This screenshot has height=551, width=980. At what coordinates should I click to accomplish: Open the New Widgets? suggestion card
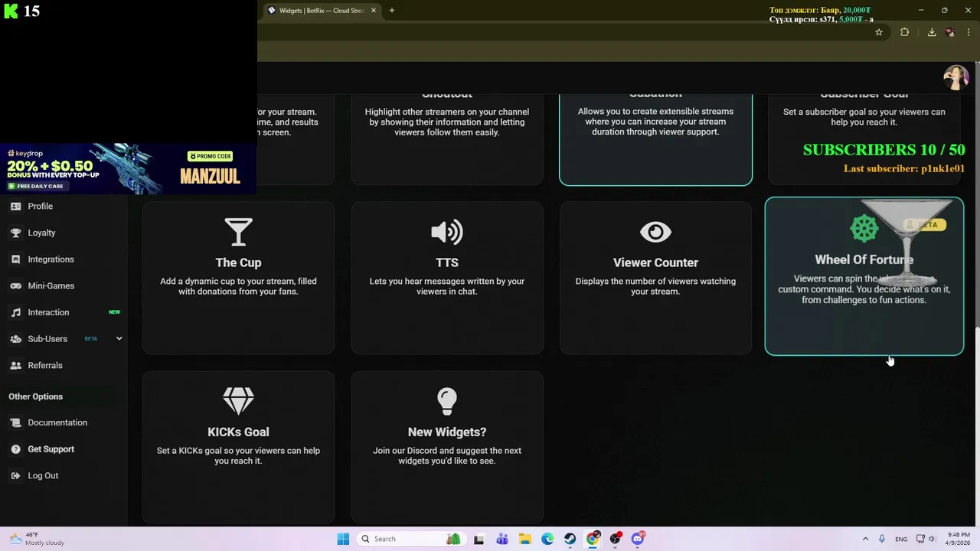pyautogui.click(x=447, y=448)
